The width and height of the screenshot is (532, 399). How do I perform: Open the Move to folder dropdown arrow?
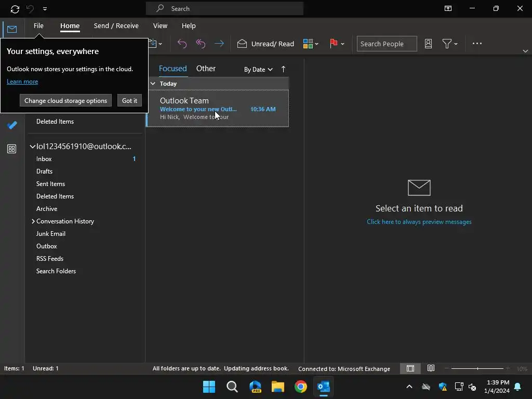pos(160,44)
